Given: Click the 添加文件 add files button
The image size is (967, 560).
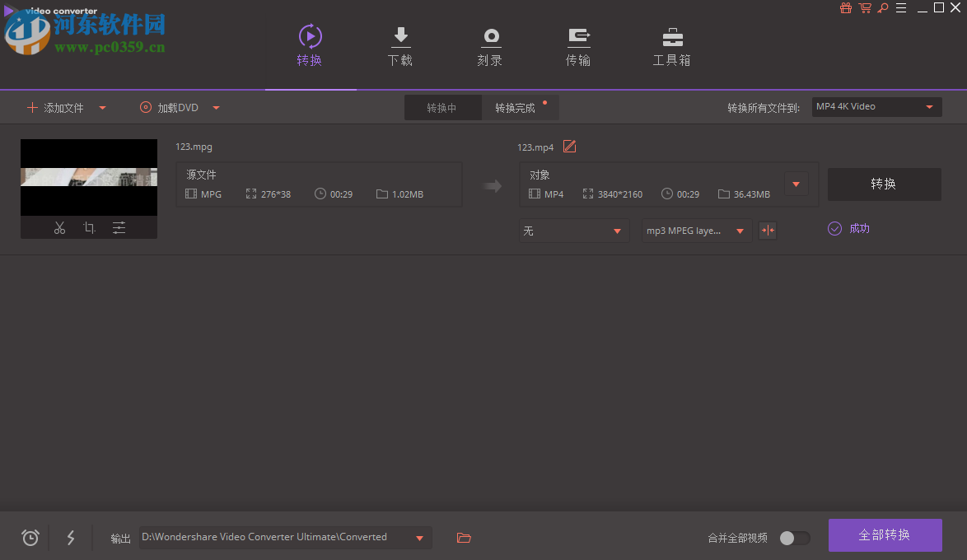Looking at the screenshot, I should [55, 108].
